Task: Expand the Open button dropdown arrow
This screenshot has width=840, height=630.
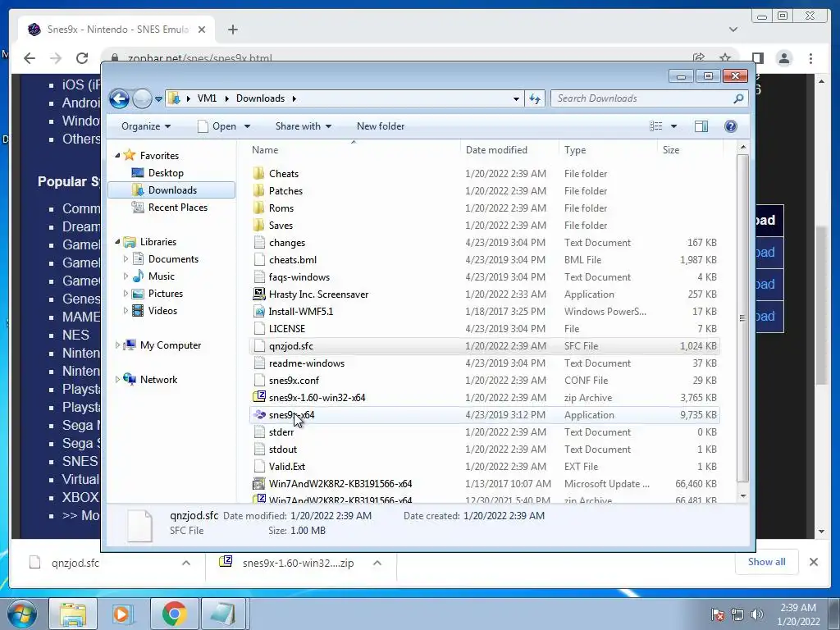Action: pos(248,126)
